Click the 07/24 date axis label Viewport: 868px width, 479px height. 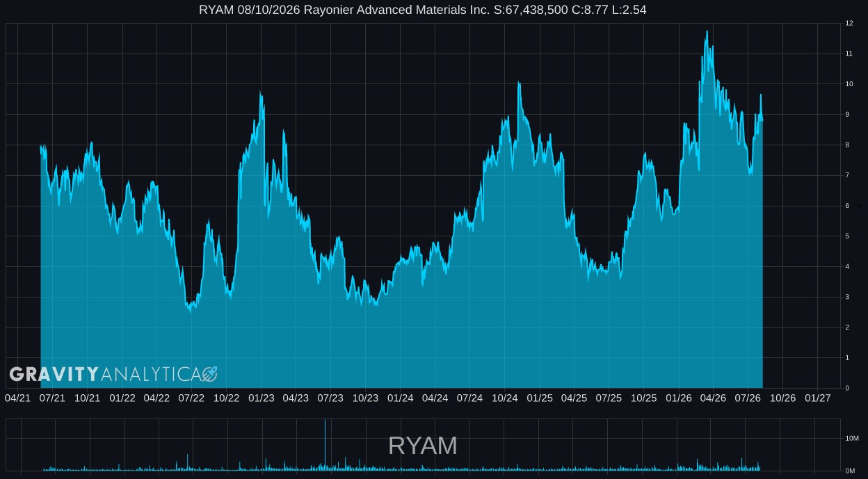[x=469, y=398]
